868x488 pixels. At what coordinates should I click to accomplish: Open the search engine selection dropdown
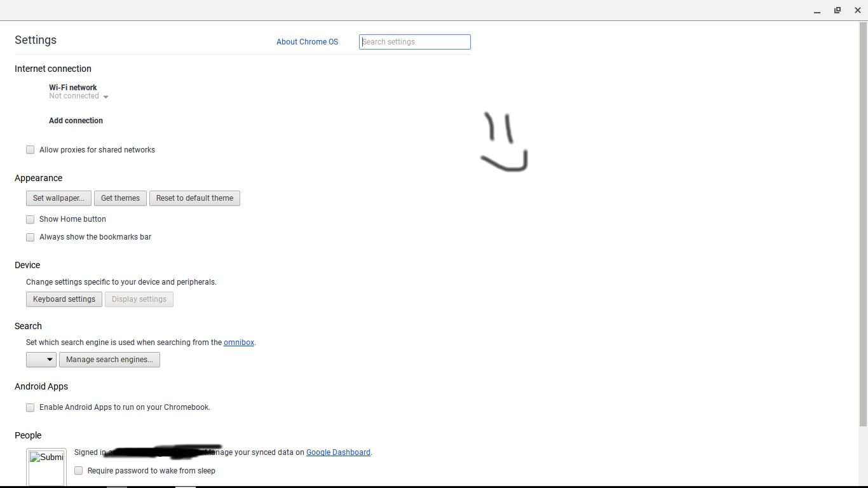point(41,360)
